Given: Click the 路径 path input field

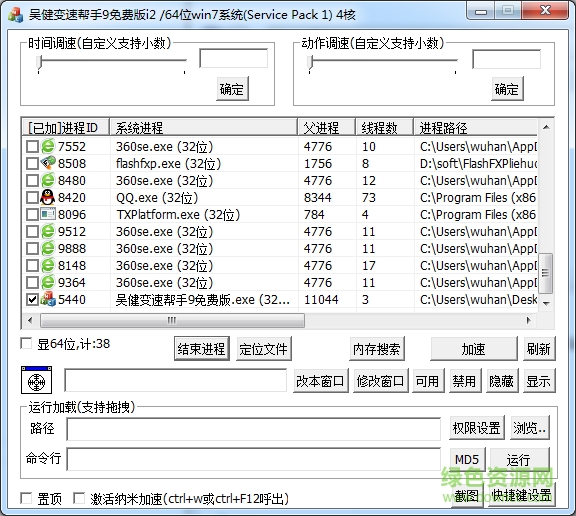Looking at the screenshot, I should pyautogui.click(x=254, y=429).
